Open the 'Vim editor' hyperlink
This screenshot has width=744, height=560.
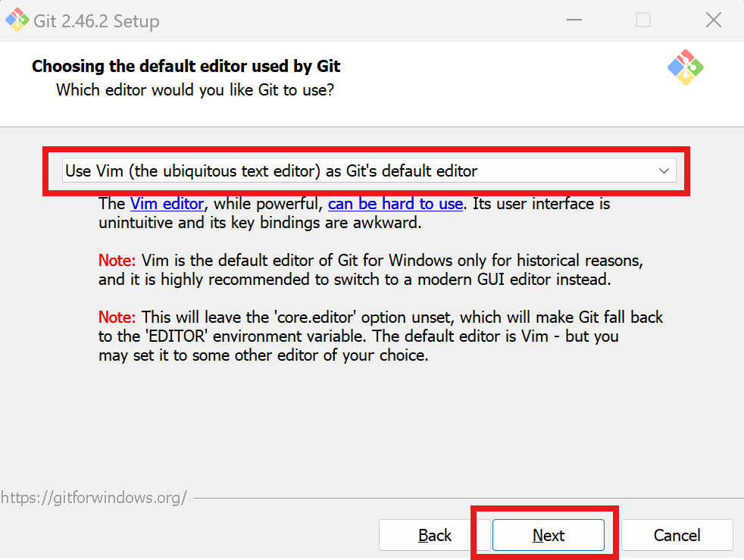(167, 204)
